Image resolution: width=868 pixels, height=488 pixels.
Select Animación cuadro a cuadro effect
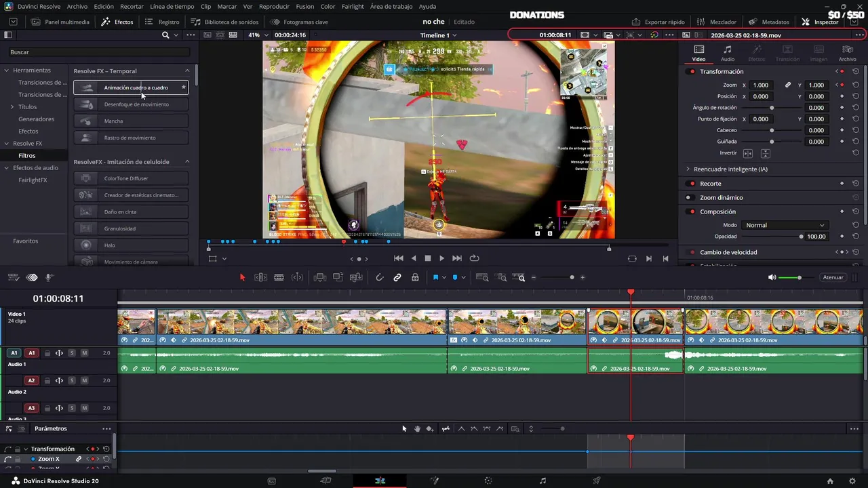pyautogui.click(x=131, y=87)
